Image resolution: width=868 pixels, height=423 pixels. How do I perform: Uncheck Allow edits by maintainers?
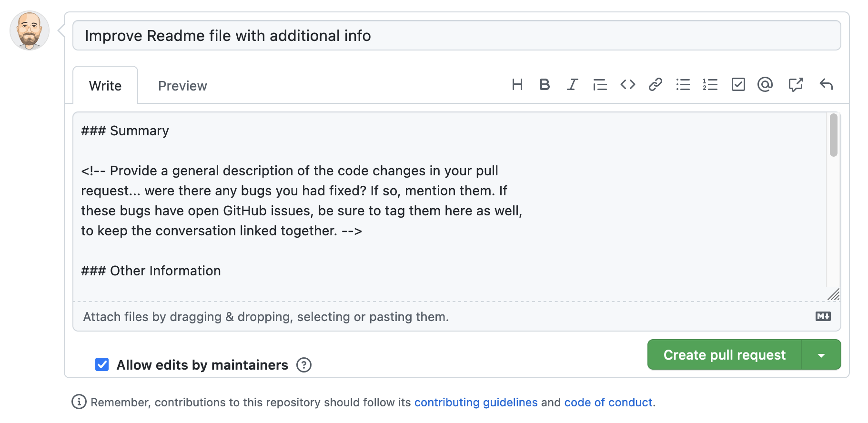click(x=101, y=364)
